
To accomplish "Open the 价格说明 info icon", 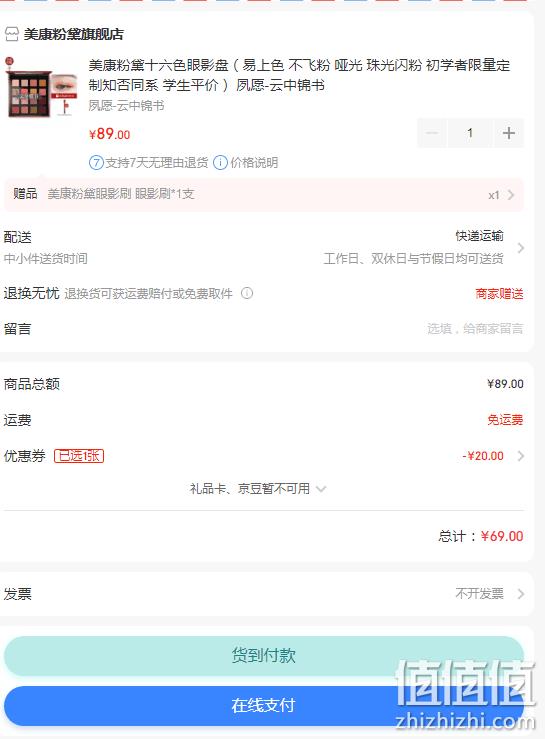I will (x=220, y=163).
